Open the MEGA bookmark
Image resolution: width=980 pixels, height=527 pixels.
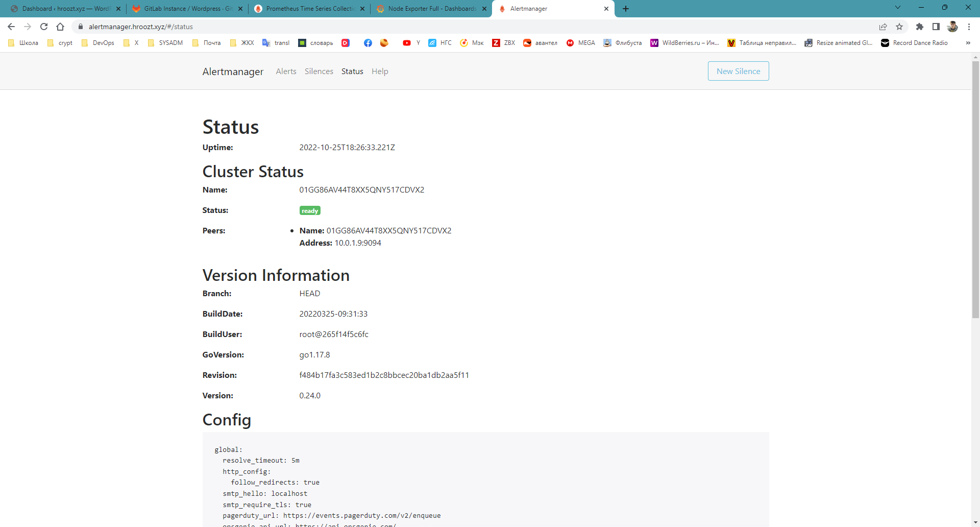click(x=580, y=43)
